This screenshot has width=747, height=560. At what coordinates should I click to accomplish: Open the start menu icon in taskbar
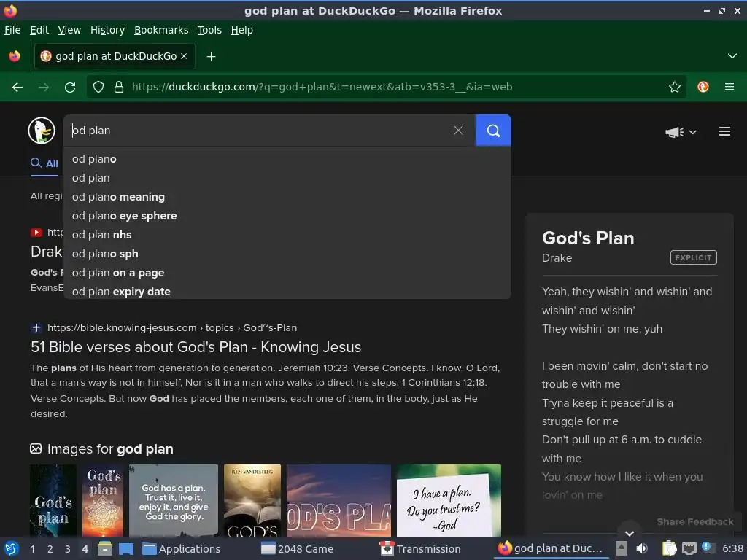(x=12, y=549)
